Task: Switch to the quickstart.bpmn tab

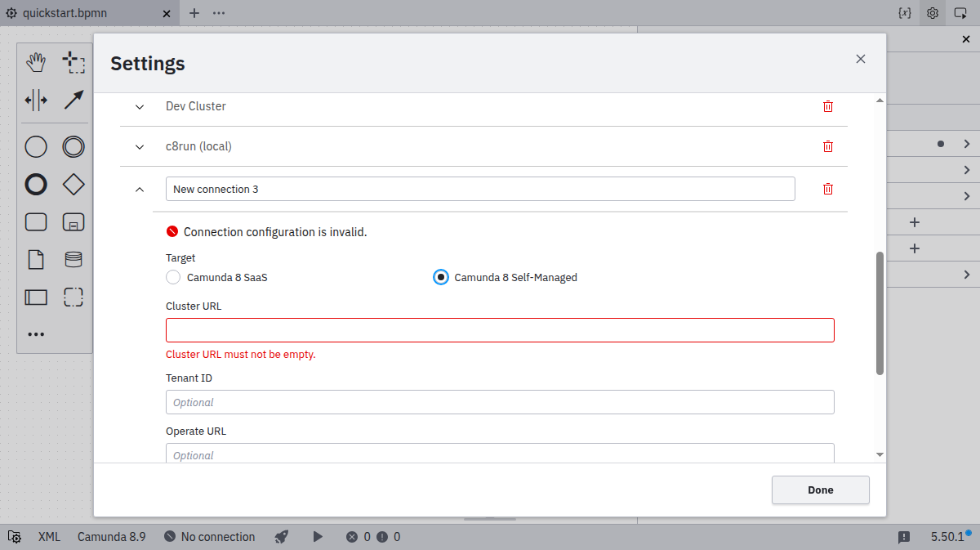Action: (x=65, y=13)
